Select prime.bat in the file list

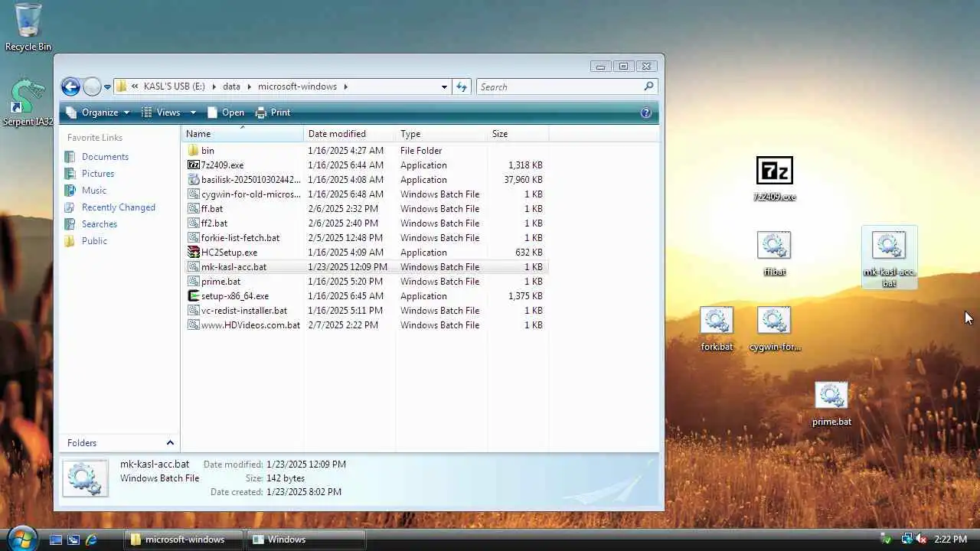click(x=366, y=282)
